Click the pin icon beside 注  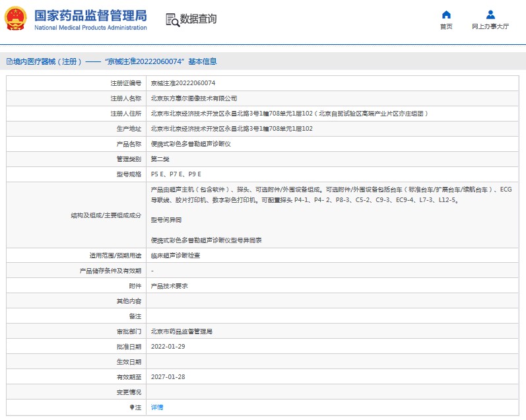[132, 407]
